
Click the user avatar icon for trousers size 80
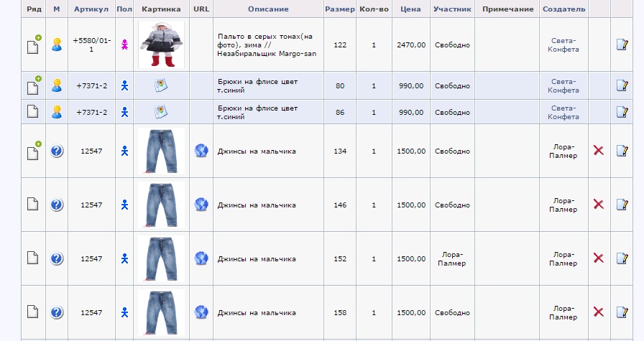57,85
